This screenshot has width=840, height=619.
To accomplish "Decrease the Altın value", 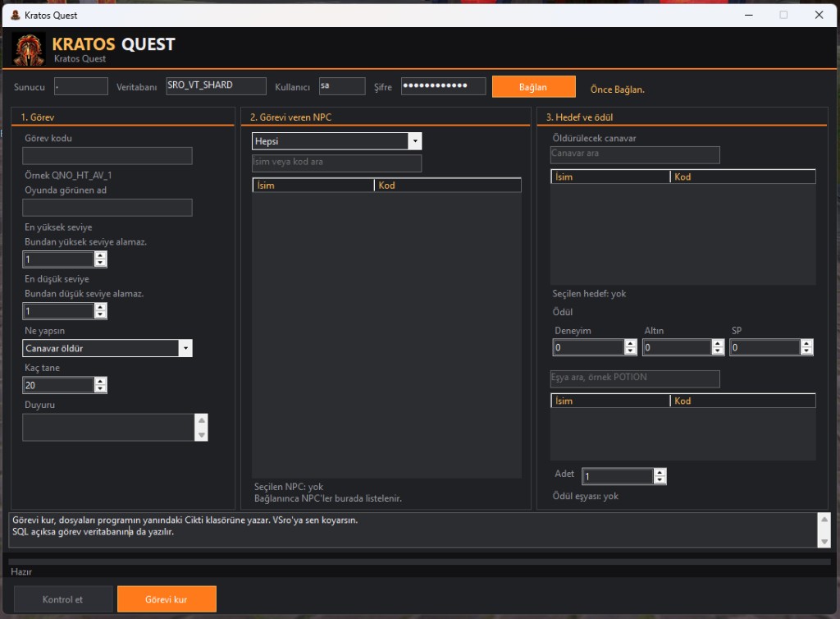I will pyautogui.click(x=718, y=351).
